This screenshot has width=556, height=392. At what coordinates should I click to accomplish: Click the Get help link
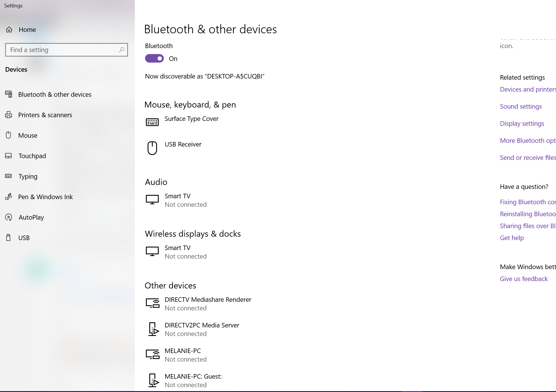(x=512, y=238)
